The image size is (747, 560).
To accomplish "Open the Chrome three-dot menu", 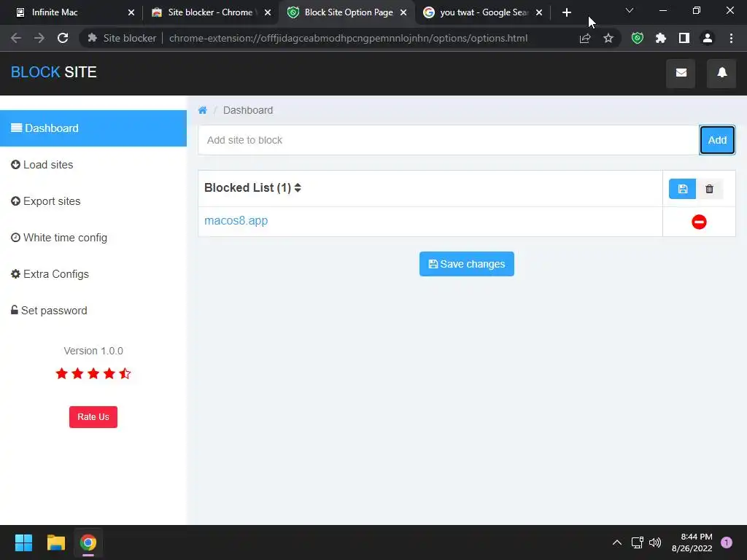I will (x=731, y=38).
